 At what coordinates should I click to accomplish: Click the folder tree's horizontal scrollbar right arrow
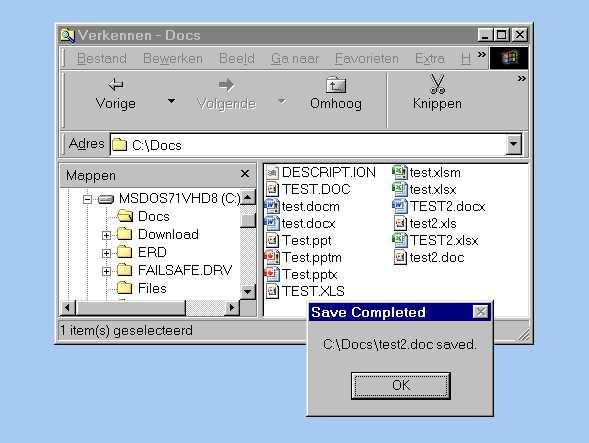pyautogui.click(x=232, y=308)
